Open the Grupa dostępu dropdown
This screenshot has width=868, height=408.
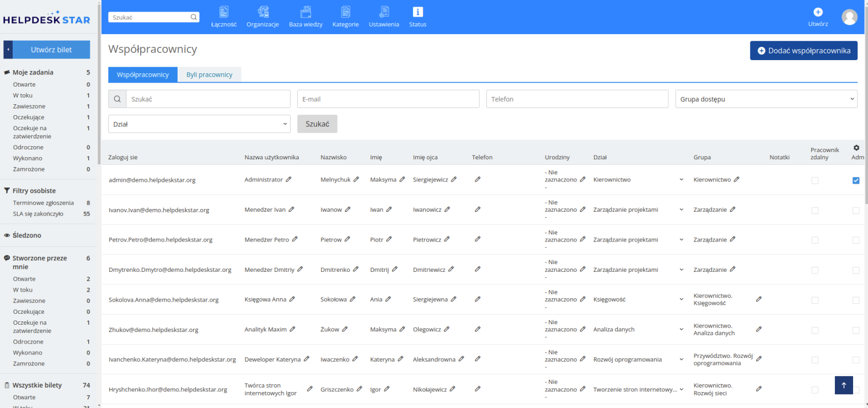pyautogui.click(x=766, y=99)
